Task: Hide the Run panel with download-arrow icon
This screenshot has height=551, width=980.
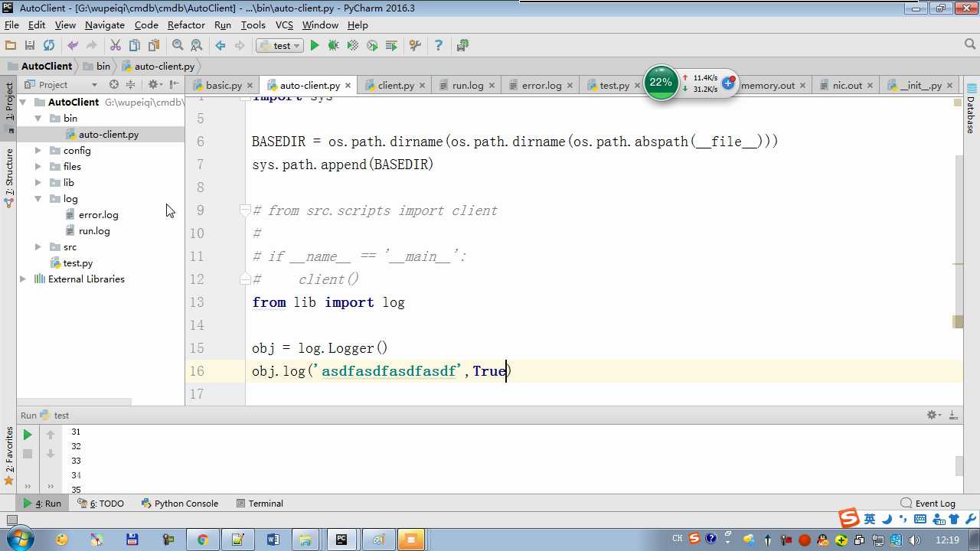Action: (954, 415)
